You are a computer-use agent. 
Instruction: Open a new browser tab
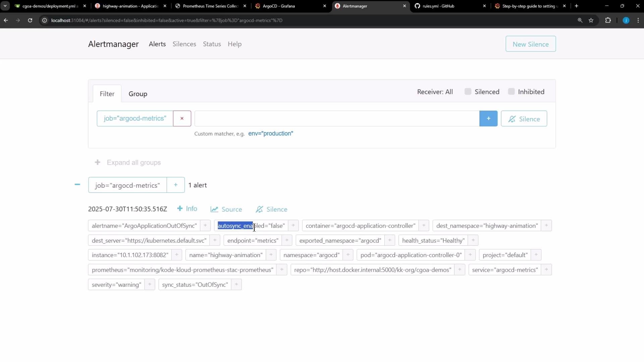[x=577, y=6]
